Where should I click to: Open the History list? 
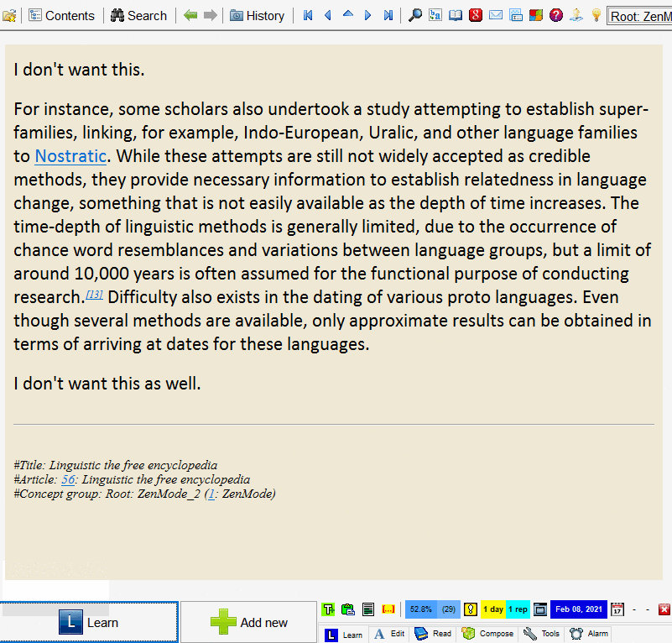click(x=257, y=15)
